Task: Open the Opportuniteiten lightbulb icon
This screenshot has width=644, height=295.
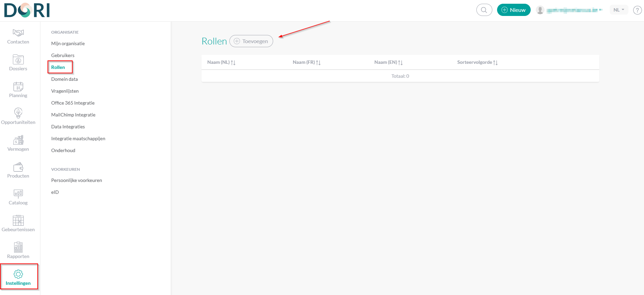Action: pyautogui.click(x=18, y=113)
